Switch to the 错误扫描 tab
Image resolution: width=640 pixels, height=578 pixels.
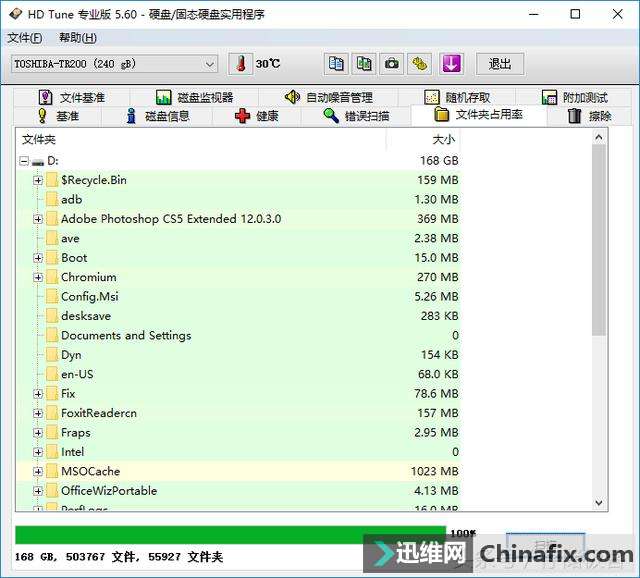(356, 116)
